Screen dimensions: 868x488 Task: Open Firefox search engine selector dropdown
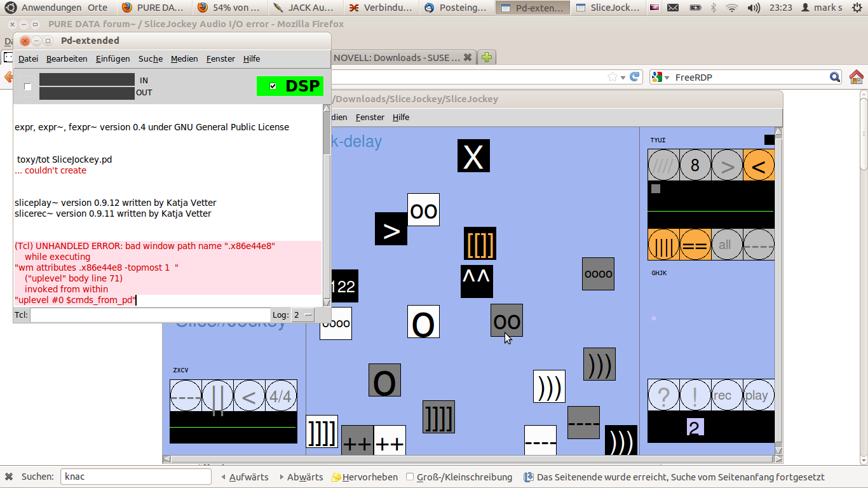pos(659,78)
